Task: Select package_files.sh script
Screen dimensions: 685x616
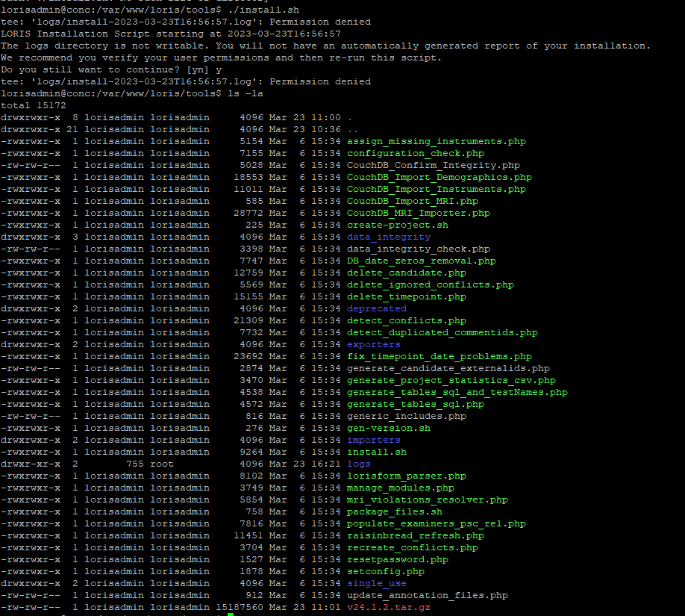Action: [x=395, y=512]
